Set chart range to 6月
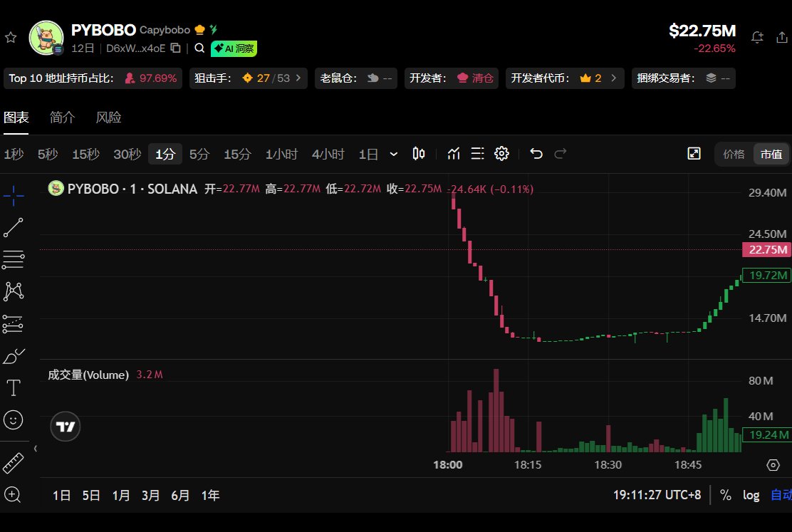The image size is (792, 532). [x=180, y=496]
